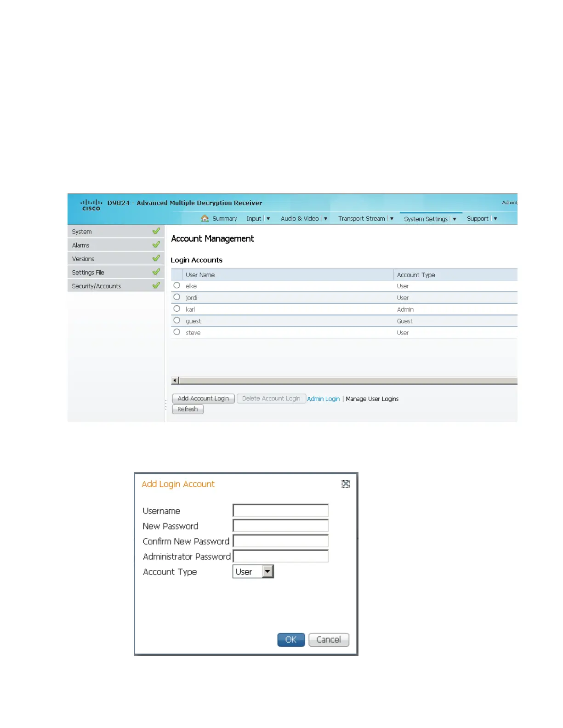
Task: Click the Add Account Login button
Action: click(203, 398)
